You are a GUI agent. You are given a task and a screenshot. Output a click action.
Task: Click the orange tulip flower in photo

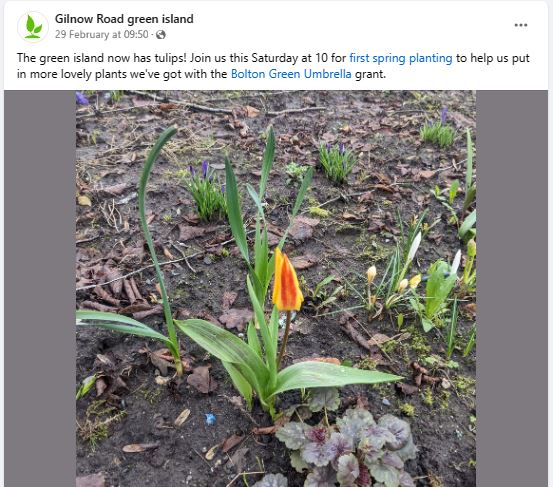(x=287, y=280)
